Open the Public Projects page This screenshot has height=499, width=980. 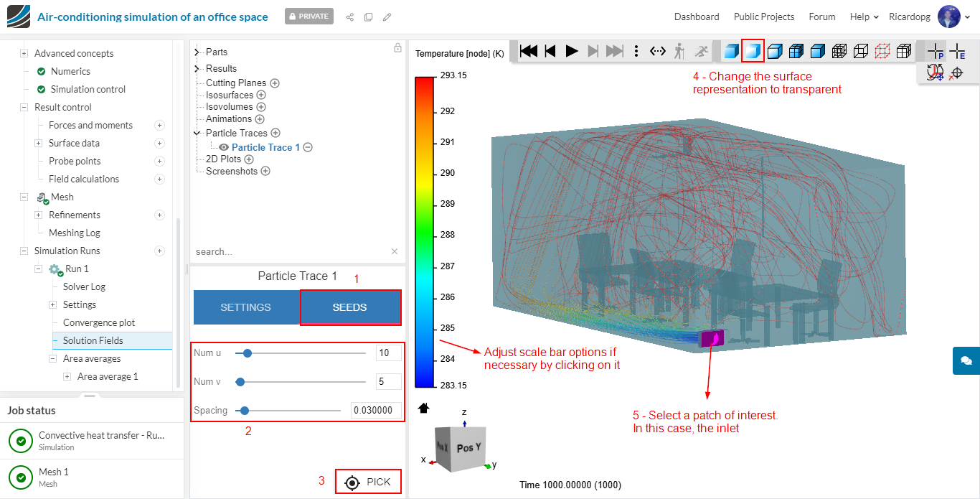(763, 17)
